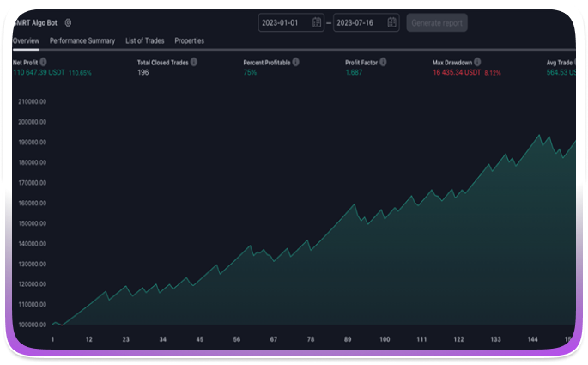Open the Performance Summary tab
The width and height of the screenshot is (588, 365).
[82, 40]
